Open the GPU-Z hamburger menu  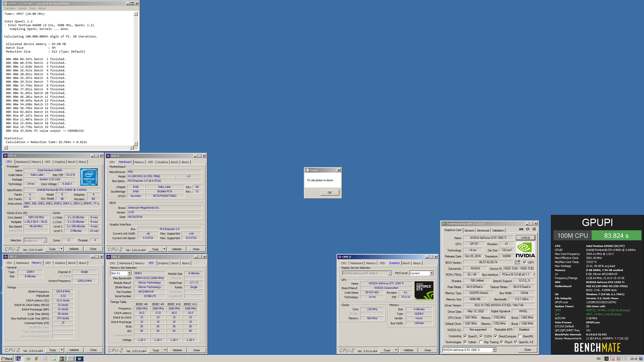pos(534,229)
